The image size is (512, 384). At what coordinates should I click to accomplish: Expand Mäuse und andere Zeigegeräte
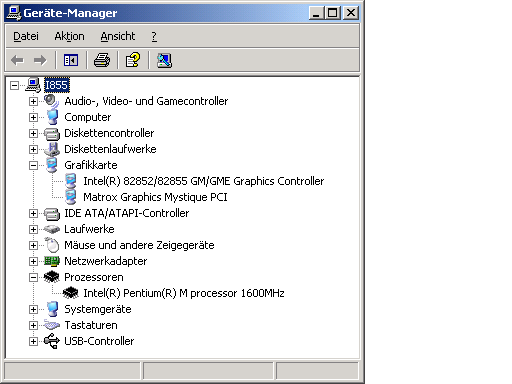pos(33,245)
